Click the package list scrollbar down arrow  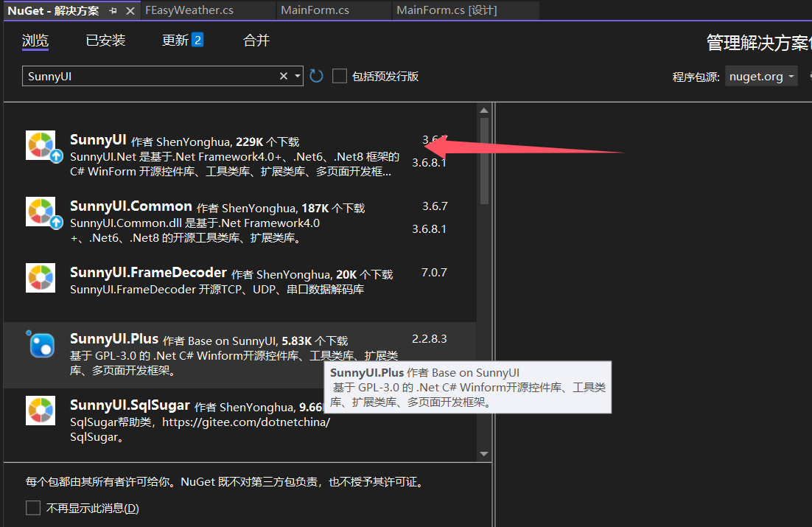pyautogui.click(x=484, y=454)
